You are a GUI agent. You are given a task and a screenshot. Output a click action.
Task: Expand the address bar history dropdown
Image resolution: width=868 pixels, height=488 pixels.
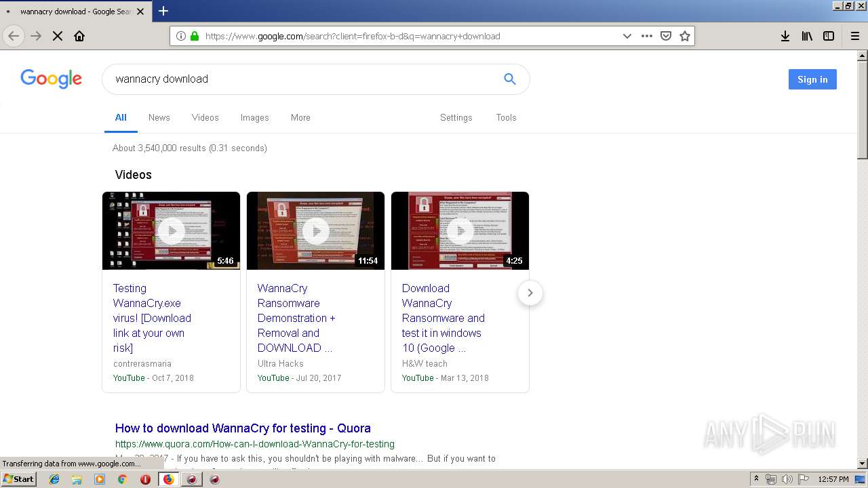627,36
